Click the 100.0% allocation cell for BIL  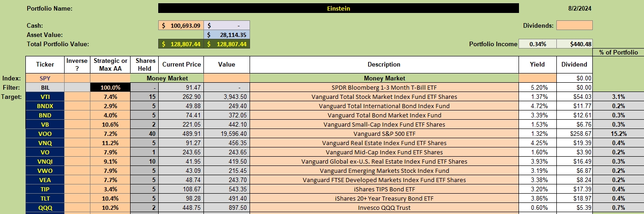coord(110,87)
